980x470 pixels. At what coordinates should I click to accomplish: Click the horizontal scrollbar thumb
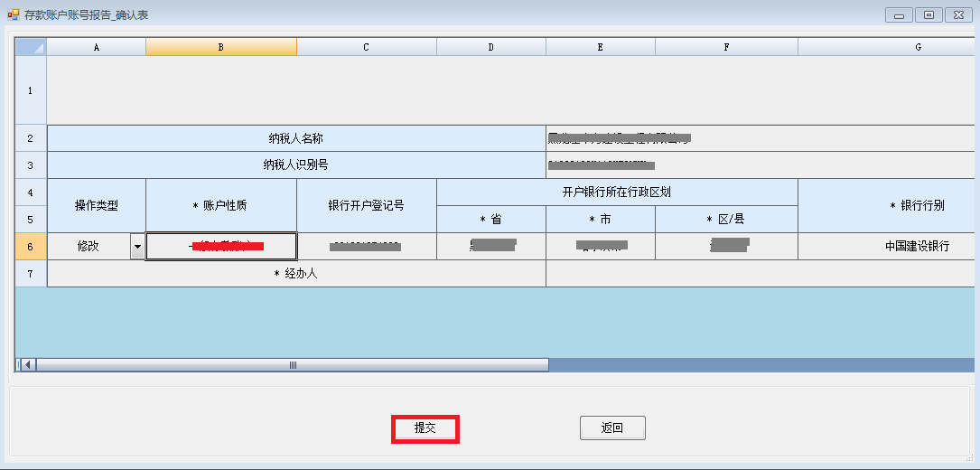pos(292,365)
